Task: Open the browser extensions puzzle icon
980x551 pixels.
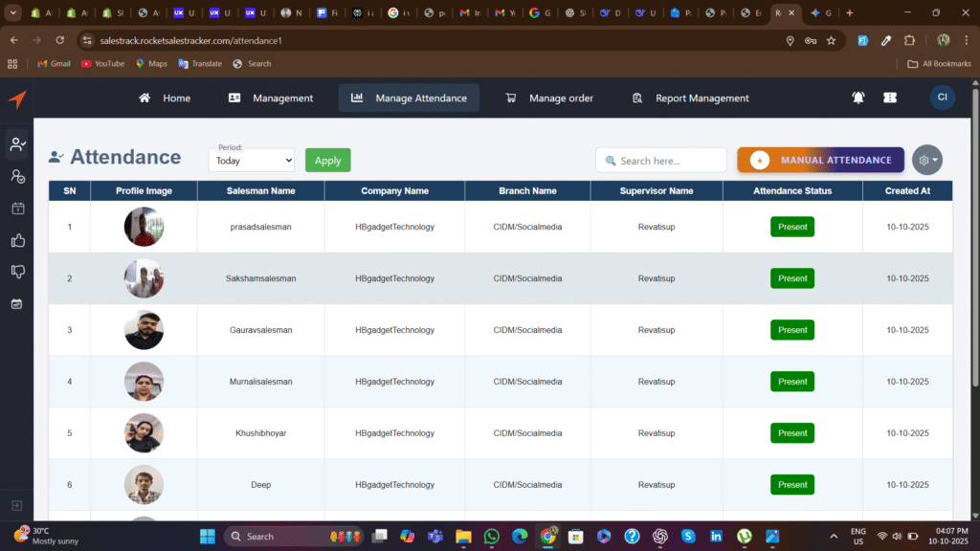Action: (909, 40)
